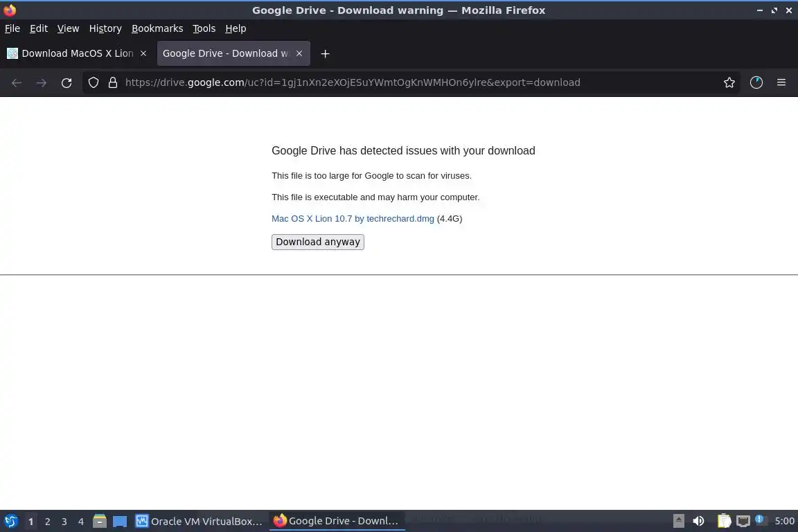This screenshot has width=798, height=532.
Task: Reload the current page
Action: [x=66, y=82]
